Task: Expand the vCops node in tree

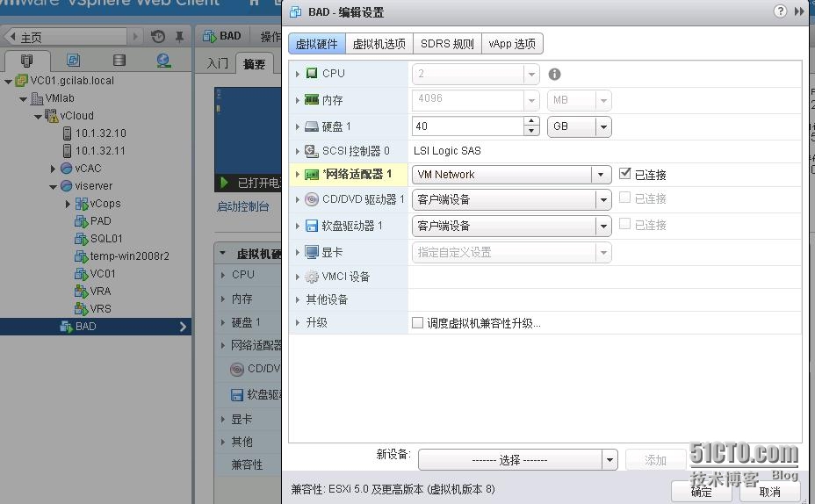Action: point(69,205)
